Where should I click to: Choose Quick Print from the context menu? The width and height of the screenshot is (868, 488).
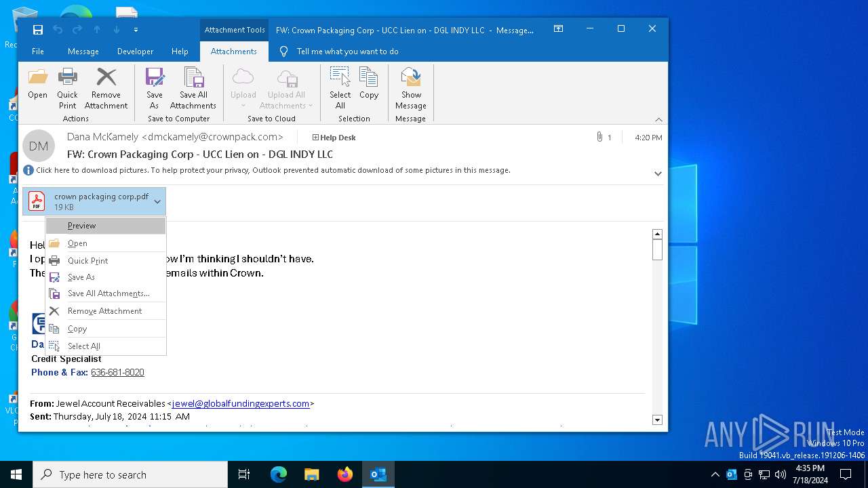tap(106, 261)
